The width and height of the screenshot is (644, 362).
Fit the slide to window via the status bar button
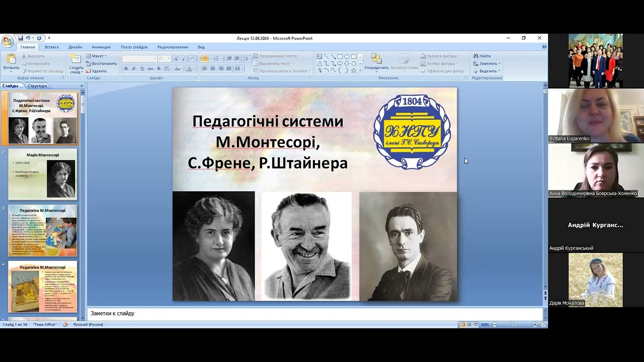click(543, 325)
